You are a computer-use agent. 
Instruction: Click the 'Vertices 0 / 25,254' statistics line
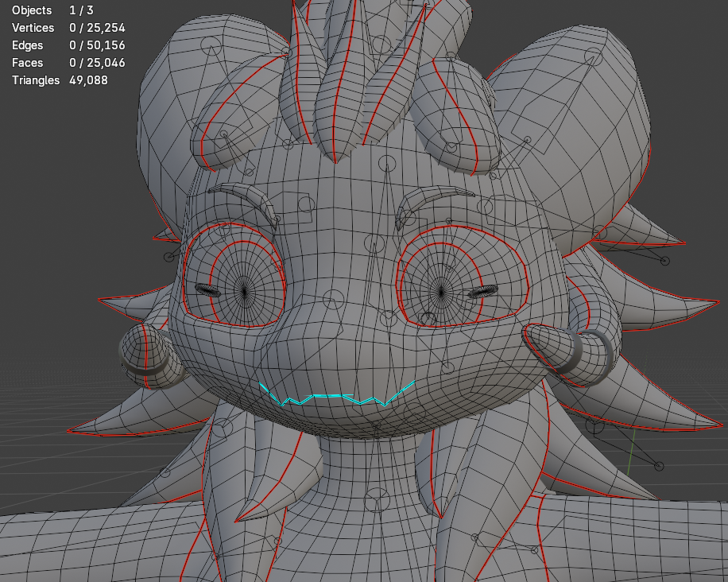coord(68,28)
